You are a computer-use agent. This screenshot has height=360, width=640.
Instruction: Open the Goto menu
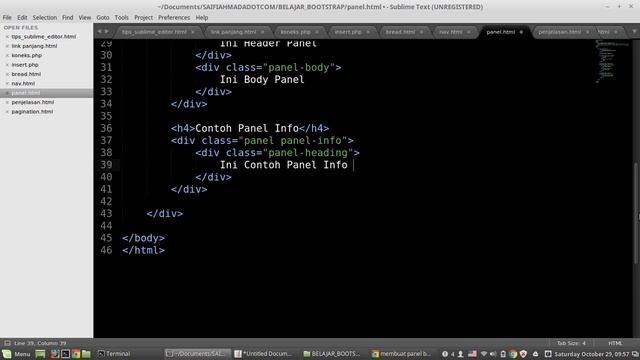point(102,18)
